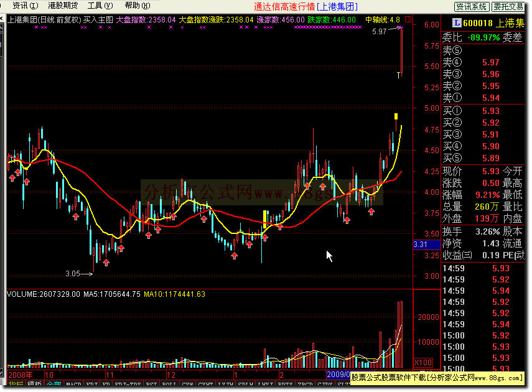Image resolution: width=532 pixels, height=392 pixels.
Task: Click the 现价 value 5.93
Action: tap(490, 171)
